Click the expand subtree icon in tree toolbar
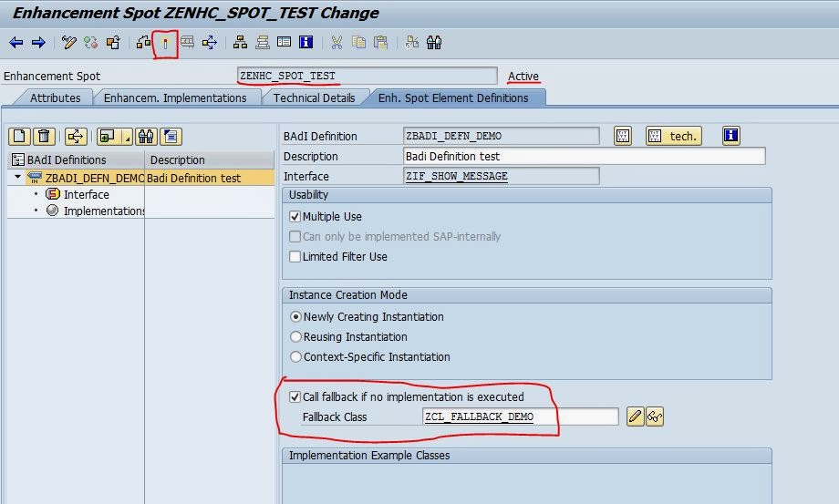The height and width of the screenshot is (504, 839). click(109, 137)
